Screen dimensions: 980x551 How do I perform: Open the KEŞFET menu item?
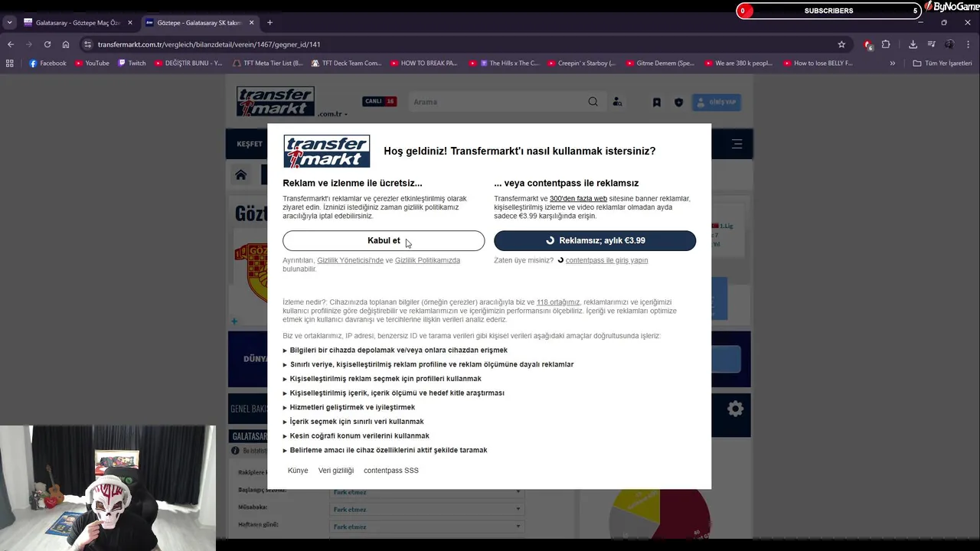tap(250, 144)
